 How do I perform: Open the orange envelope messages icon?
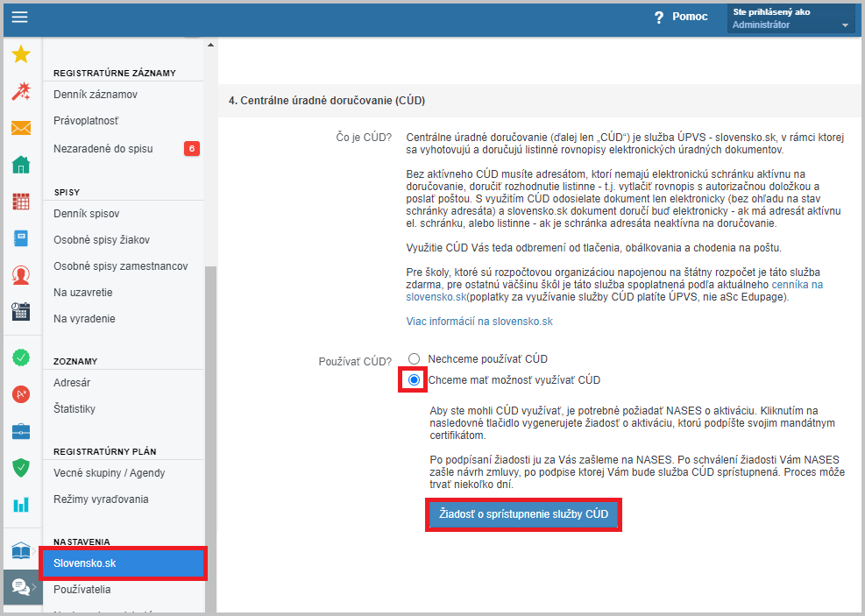21,128
